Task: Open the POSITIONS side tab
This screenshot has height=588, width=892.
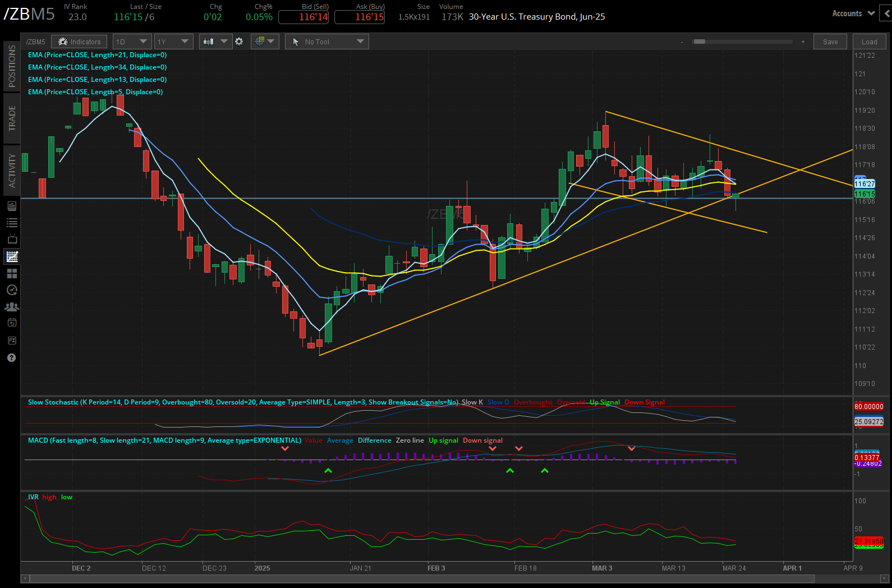Action: [12, 66]
